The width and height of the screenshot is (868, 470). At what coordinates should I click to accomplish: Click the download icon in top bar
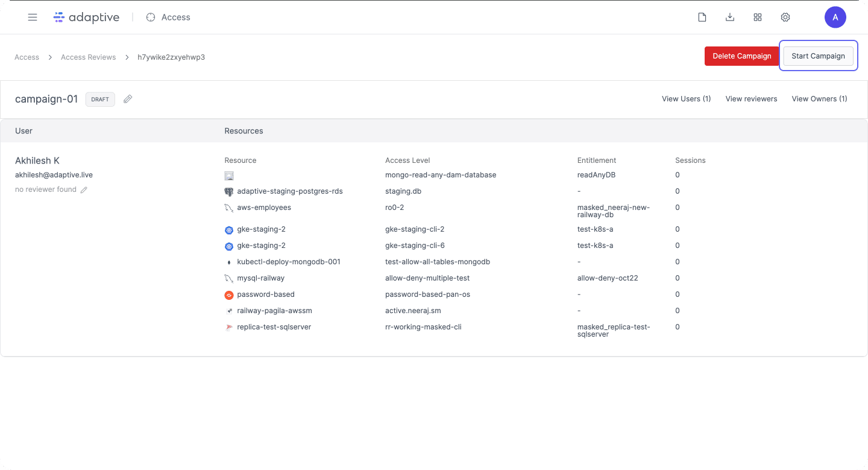[x=730, y=17]
